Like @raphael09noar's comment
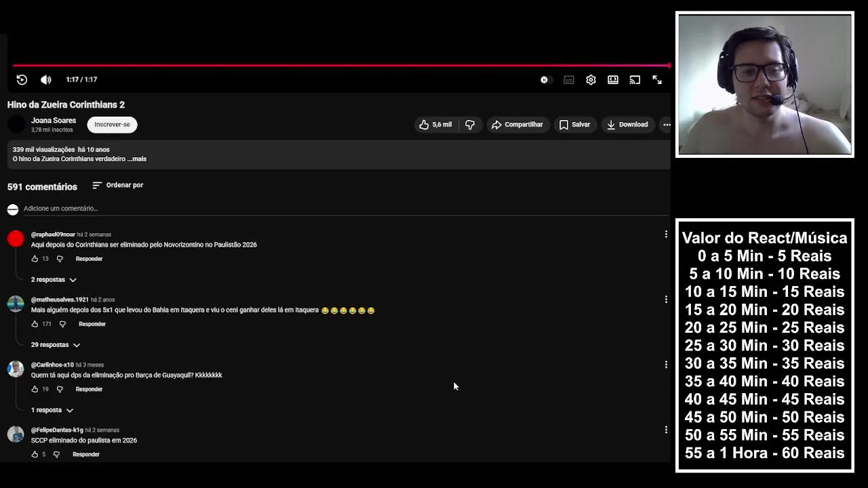 click(35, 259)
